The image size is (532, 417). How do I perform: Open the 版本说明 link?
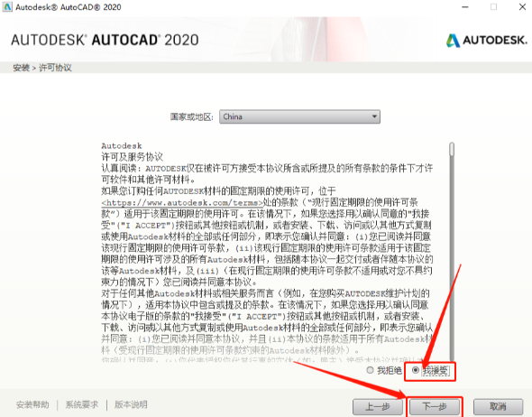click(x=131, y=404)
